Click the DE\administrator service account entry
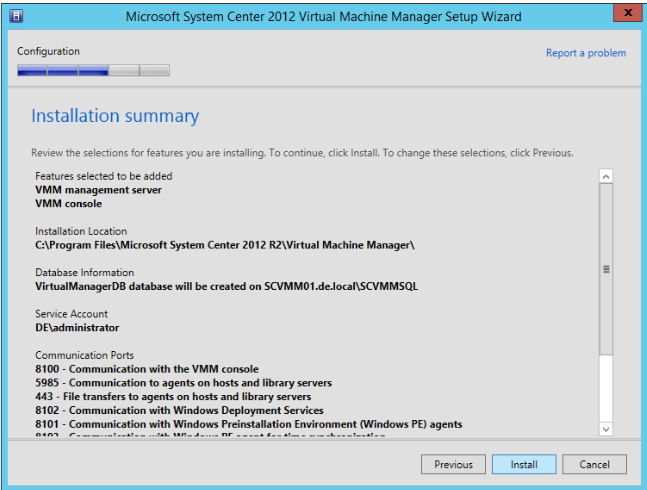This screenshot has height=490, width=647. [77, 327]
